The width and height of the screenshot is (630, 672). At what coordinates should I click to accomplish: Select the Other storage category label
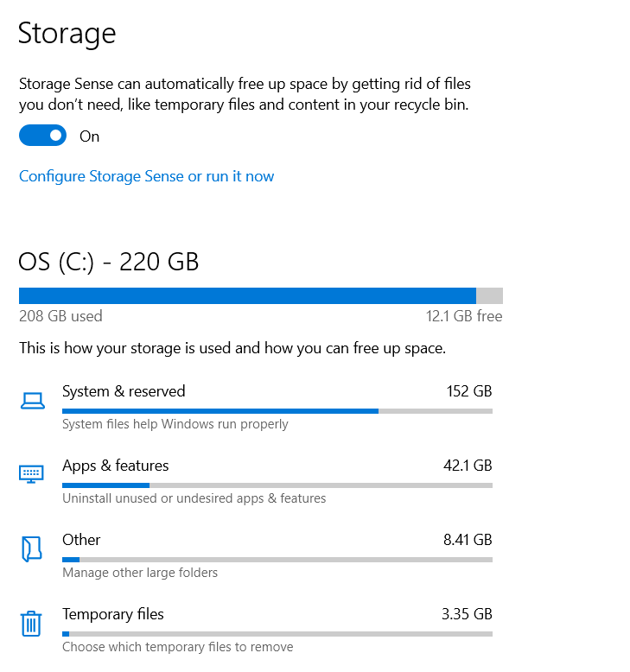tap(81, 540)
